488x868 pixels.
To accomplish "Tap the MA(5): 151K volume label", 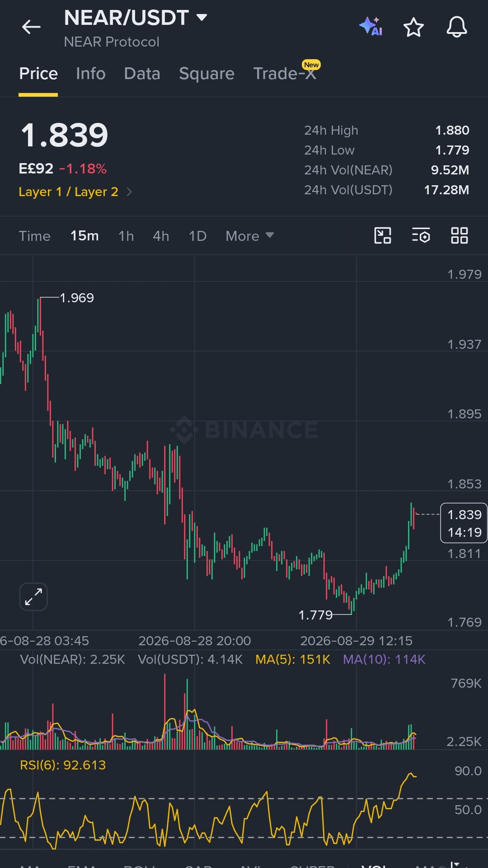I will coord(293,660).
